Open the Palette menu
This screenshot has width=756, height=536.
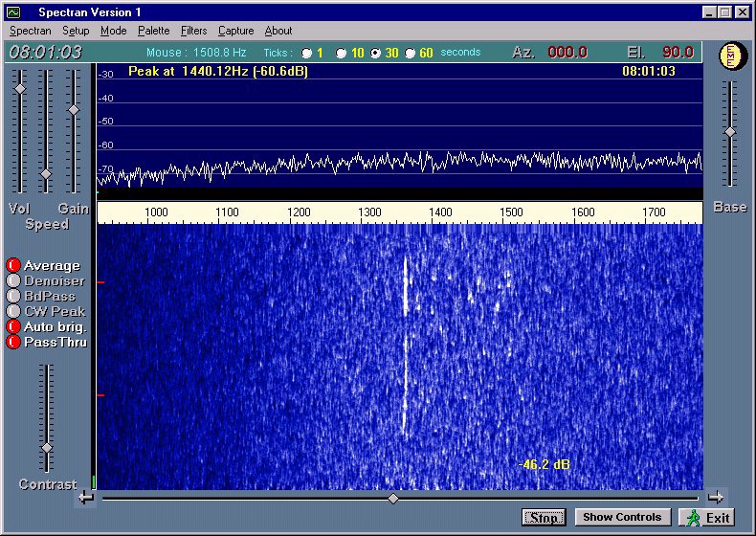153,31
